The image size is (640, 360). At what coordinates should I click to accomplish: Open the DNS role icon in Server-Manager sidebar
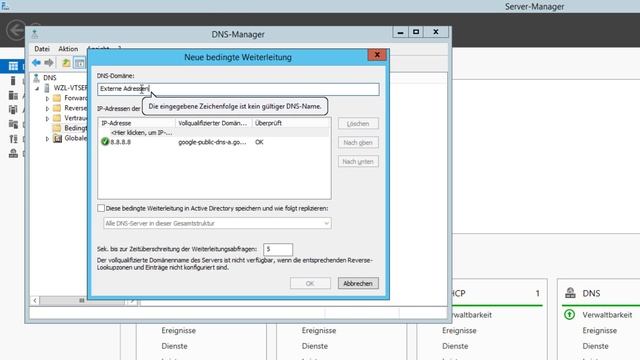coord(13,153)
